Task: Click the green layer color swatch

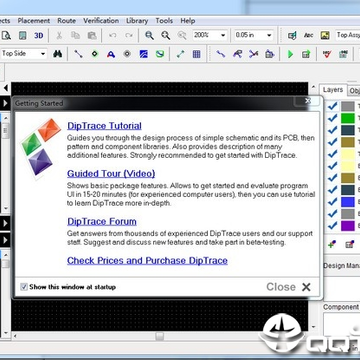Action: click(348, 118)
